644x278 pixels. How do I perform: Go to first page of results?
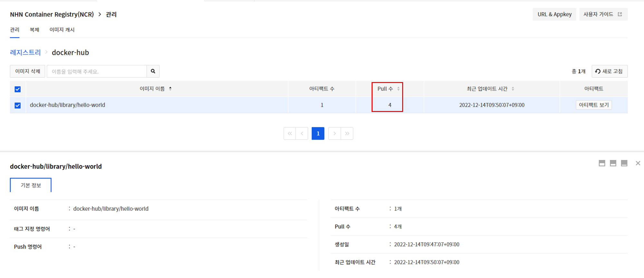click(290, 134)
